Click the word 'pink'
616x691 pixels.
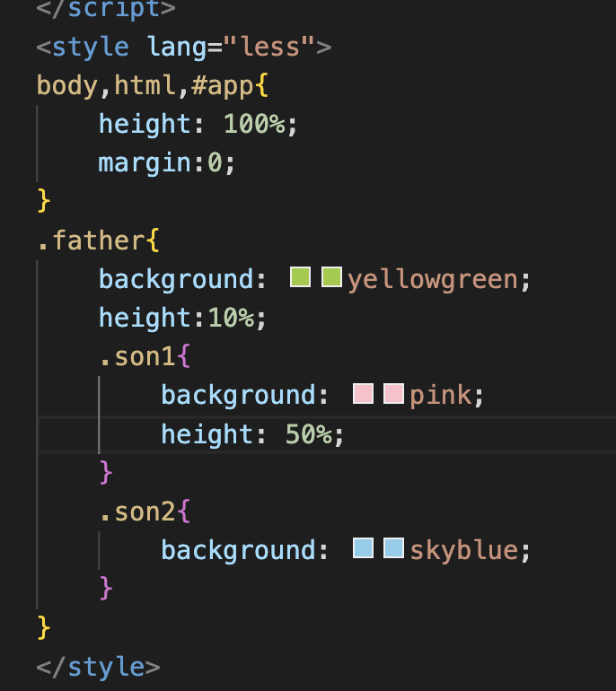441,396
